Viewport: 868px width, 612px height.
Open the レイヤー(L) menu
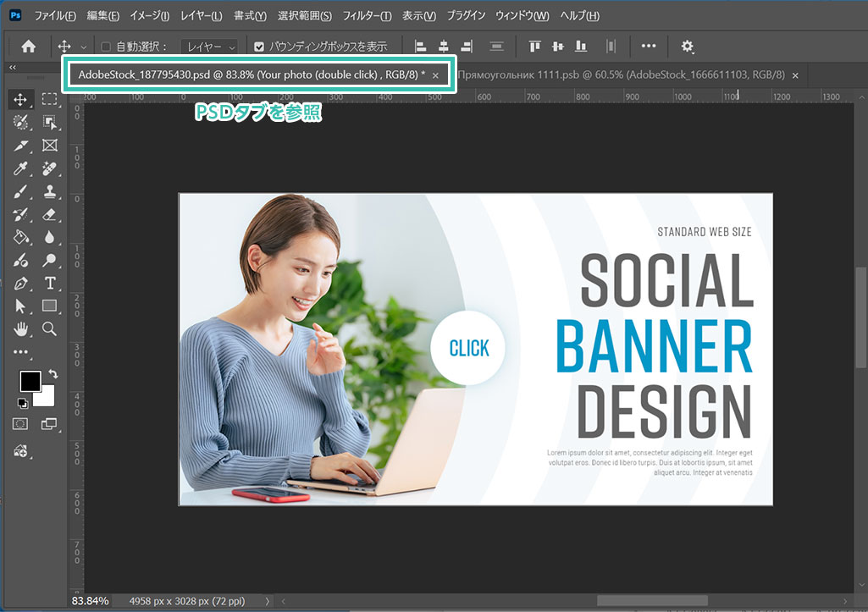click(x=202, y=15)
